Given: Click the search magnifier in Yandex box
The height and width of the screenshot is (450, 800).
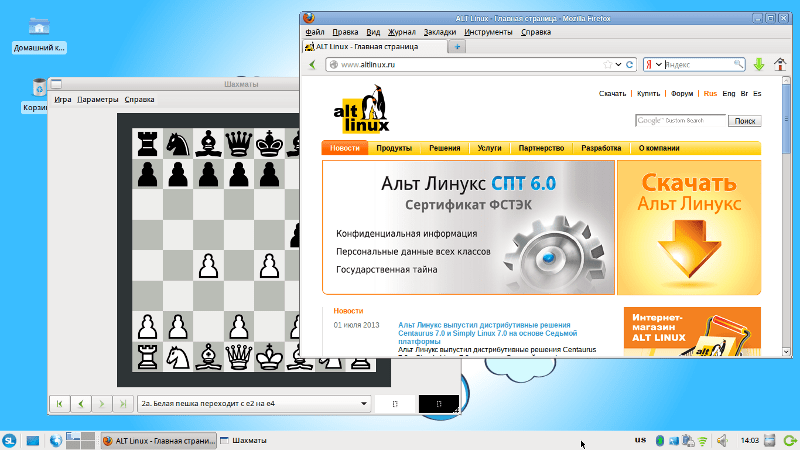Looking at the screenshot, I should (x=738, y=64).
